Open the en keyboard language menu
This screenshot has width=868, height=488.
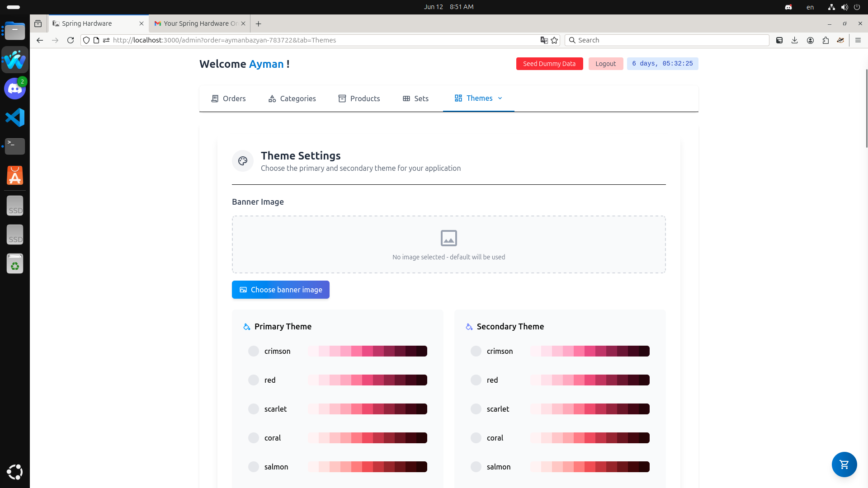click(810, 7)
